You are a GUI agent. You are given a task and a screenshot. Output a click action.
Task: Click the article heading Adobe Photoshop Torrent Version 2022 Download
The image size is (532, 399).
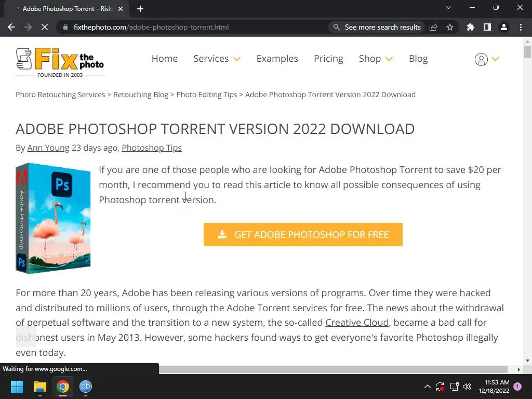coord(215,129)
